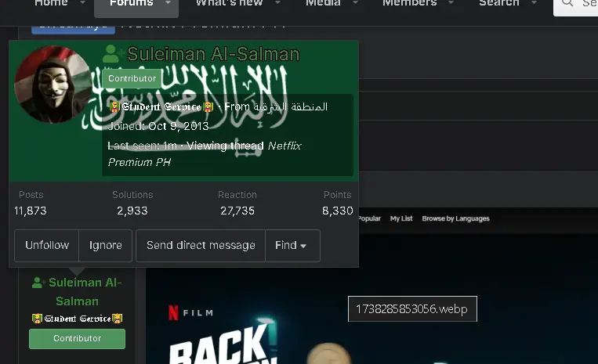Screen dimensions: 598x364
Task: Click Suleiman Al-Salman author name below post
Action: tap(85, 292)
